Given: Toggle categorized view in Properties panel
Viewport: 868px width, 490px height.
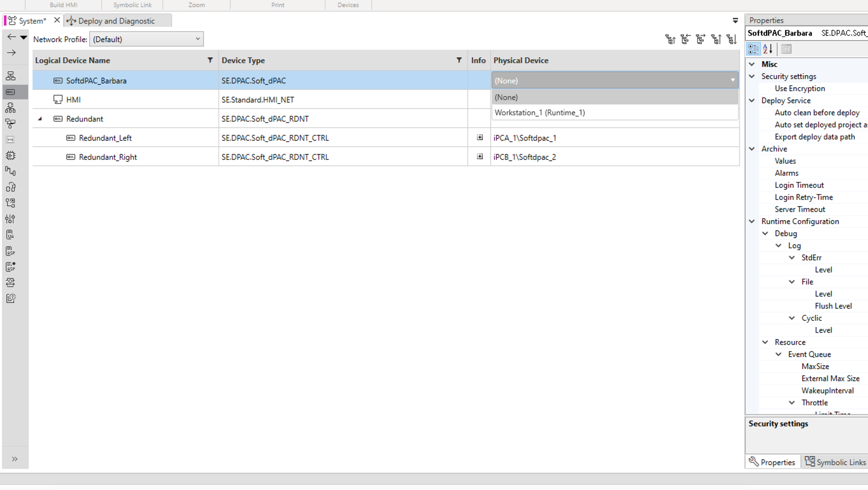Looking at the screenshot, I should [753, 49].
